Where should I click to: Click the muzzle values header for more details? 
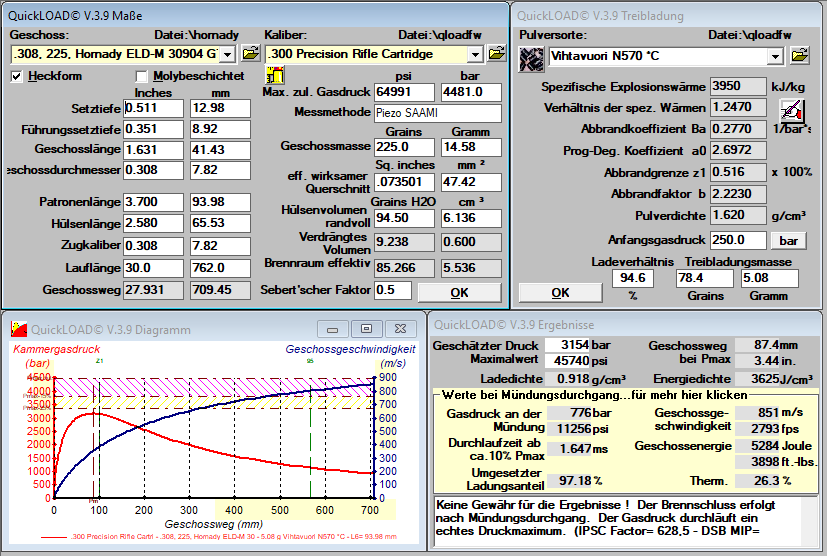593,396
